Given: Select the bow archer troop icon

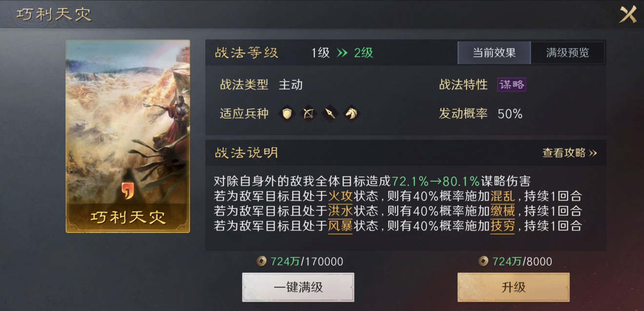Looking at the screenshot, I should (x=308, y=114).
